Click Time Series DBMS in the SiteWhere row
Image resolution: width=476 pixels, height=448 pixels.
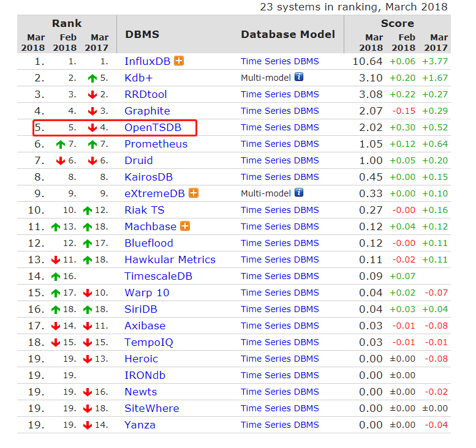tap(280, 409)
